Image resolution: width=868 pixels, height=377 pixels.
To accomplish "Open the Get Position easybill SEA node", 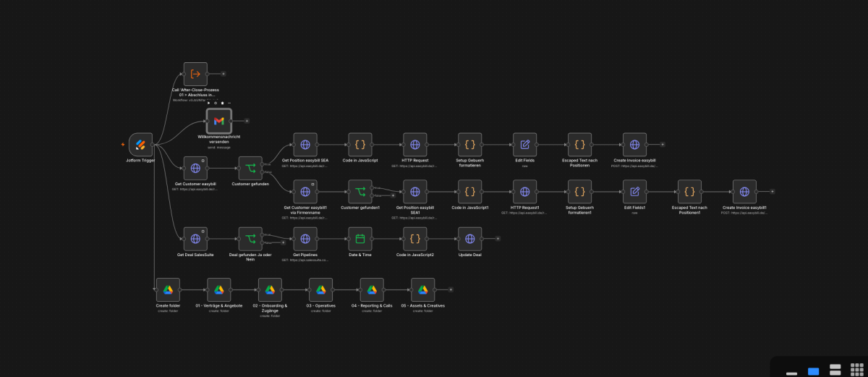I will (305, 145).
